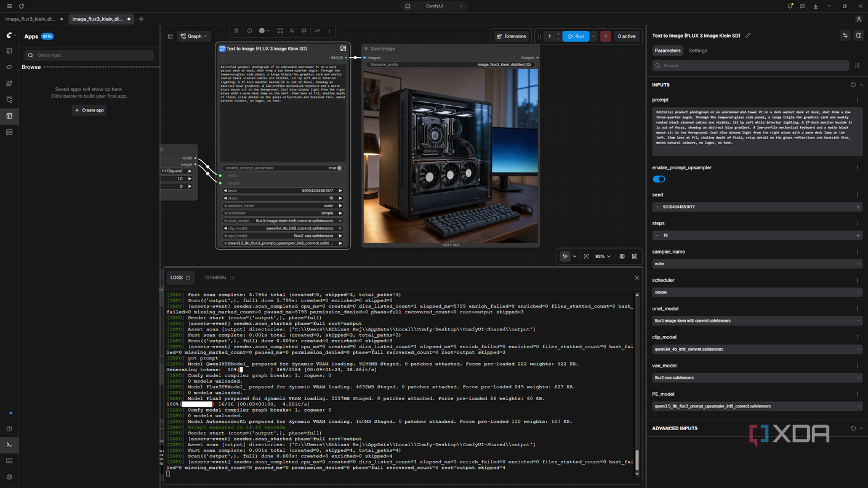Reset the INPUTS section values
Image resolution: width=868 pixels, height=488 pixels.
tap(853, 85)
